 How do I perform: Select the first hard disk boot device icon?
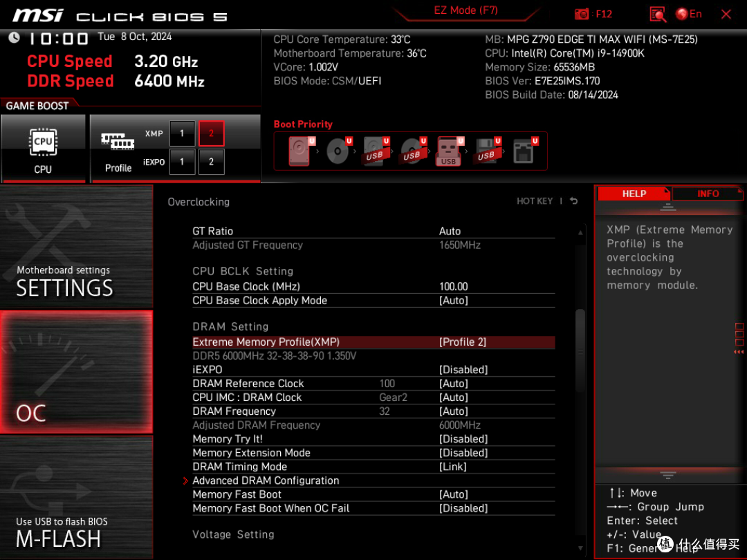tap(299, 151)
